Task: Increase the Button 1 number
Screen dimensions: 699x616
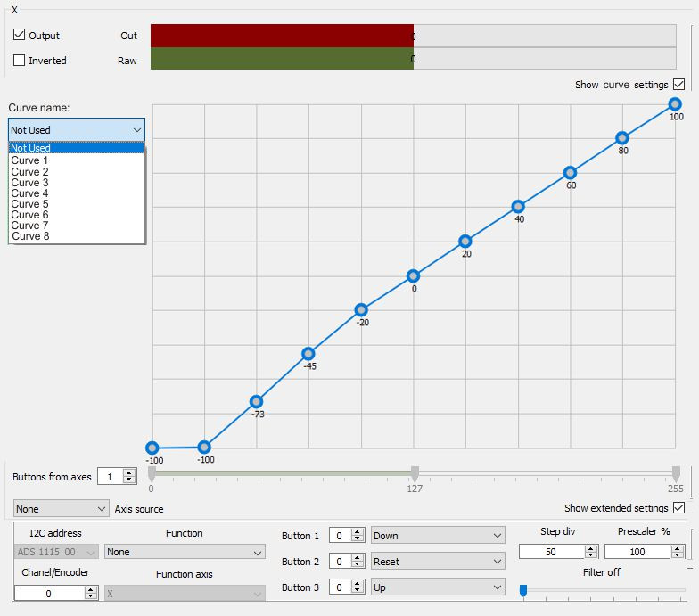Action: [x=358, y=532]
